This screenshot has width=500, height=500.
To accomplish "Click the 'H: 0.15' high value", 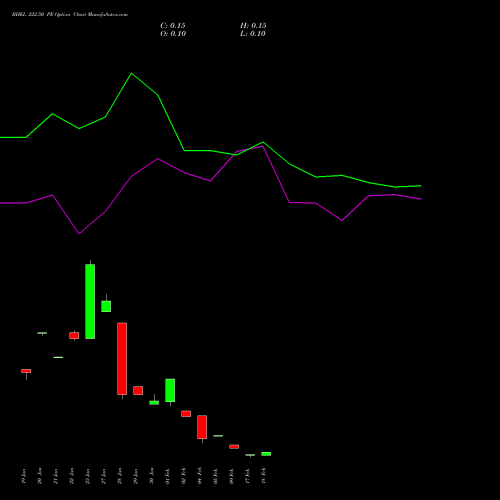I will tap(253, 26).
